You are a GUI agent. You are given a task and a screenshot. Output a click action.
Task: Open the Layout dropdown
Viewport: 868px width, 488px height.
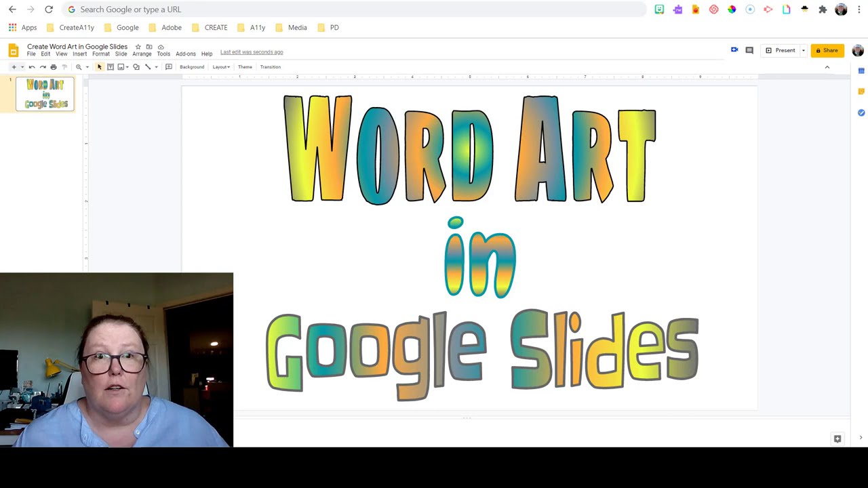coord(221,67)
